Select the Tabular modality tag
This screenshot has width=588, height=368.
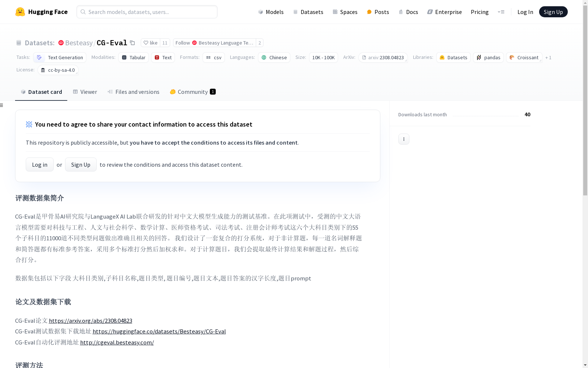[x=133, y=57]
